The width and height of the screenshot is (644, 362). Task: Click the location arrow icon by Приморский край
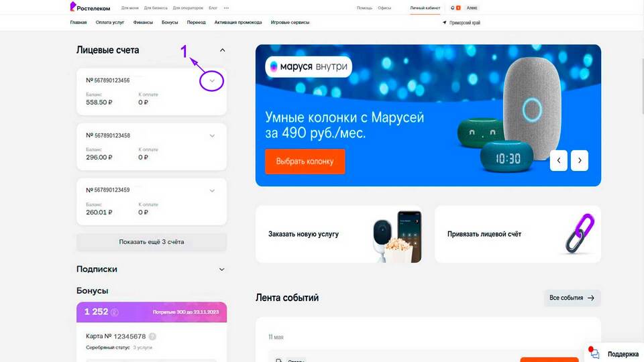pyautogui.click(x=444, y=23)
